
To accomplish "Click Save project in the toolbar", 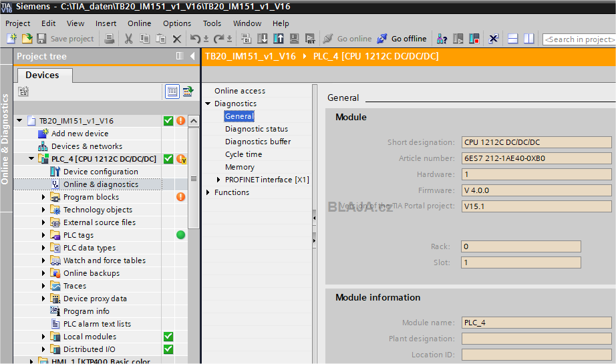I will pyautogui.click(x=65, y=39).
